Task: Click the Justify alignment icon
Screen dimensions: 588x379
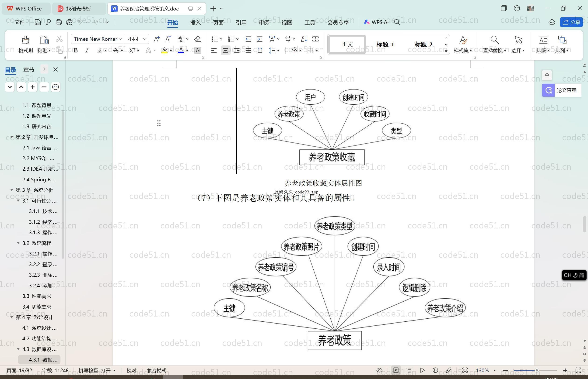Action: pyautogui.click(x=248, y=50)
